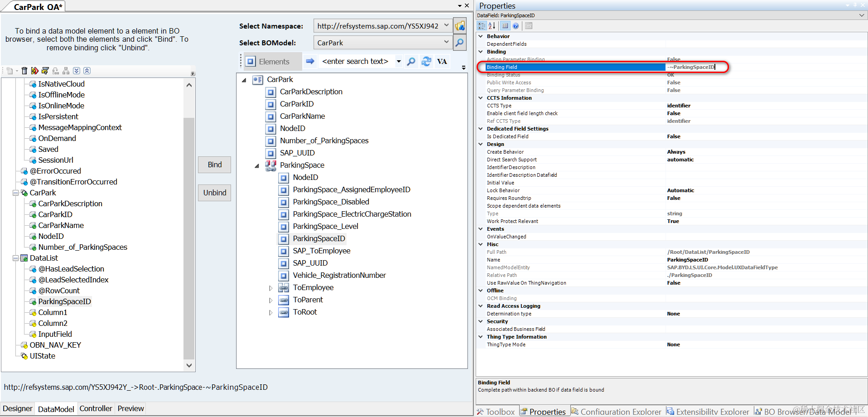
Task: Select OBN_NAV_KEY in data model tree
Action: click(55, 345)
